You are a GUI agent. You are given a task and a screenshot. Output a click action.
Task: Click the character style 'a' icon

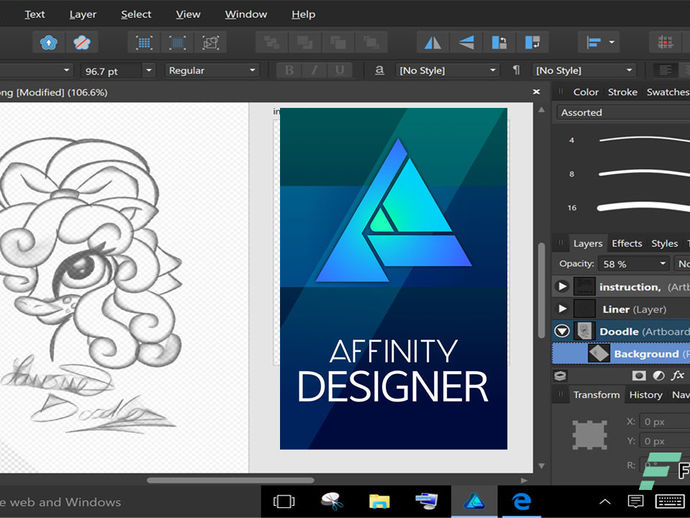point(379,70)
